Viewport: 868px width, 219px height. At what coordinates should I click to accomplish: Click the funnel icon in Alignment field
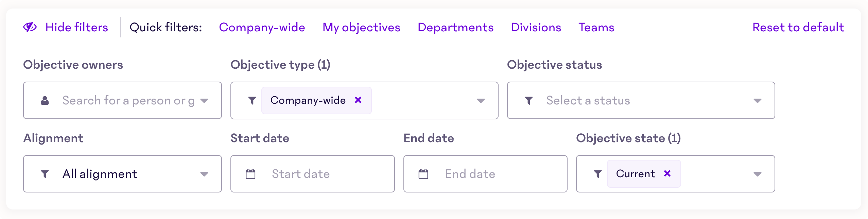pyautogui.click(x=45, y=174)
